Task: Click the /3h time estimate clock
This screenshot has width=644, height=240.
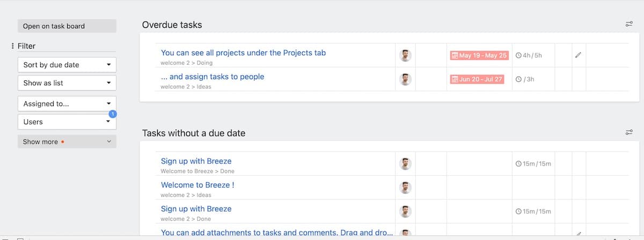Action: click(525, 79)
